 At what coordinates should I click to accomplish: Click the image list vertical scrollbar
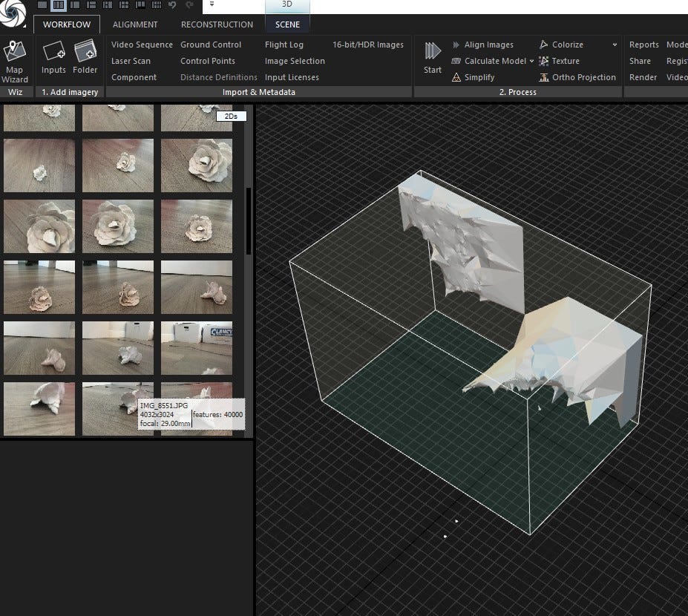[x=249, y=221]
